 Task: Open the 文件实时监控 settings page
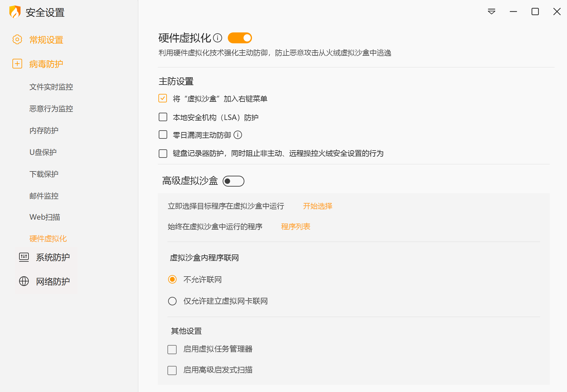[x=51, y=87]
